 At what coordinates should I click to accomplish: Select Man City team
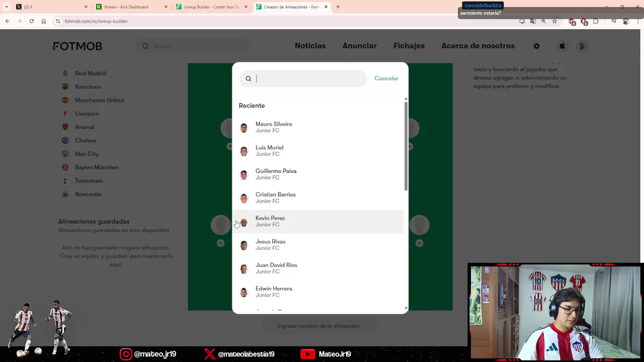[x=87, y=154]
